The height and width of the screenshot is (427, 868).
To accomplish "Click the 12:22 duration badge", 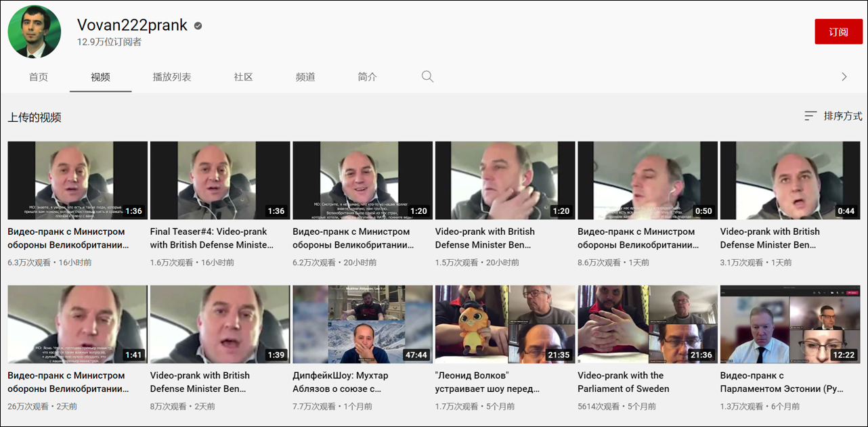I will click(x=844, y=355).
